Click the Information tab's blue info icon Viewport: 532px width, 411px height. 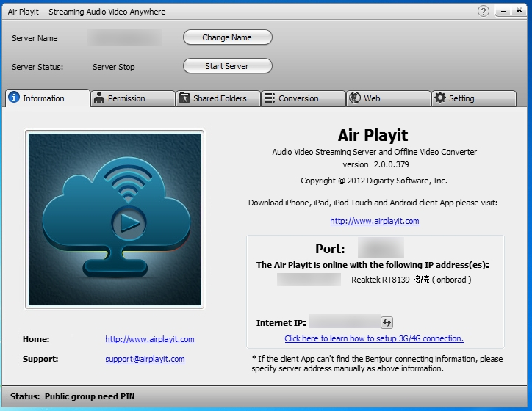click(x=13, y=98)
